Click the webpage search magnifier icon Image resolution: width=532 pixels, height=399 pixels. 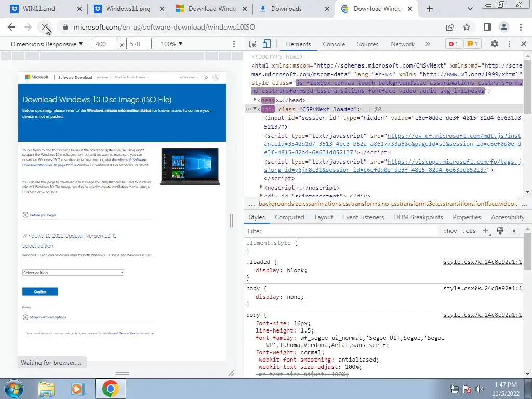point(206,78)
